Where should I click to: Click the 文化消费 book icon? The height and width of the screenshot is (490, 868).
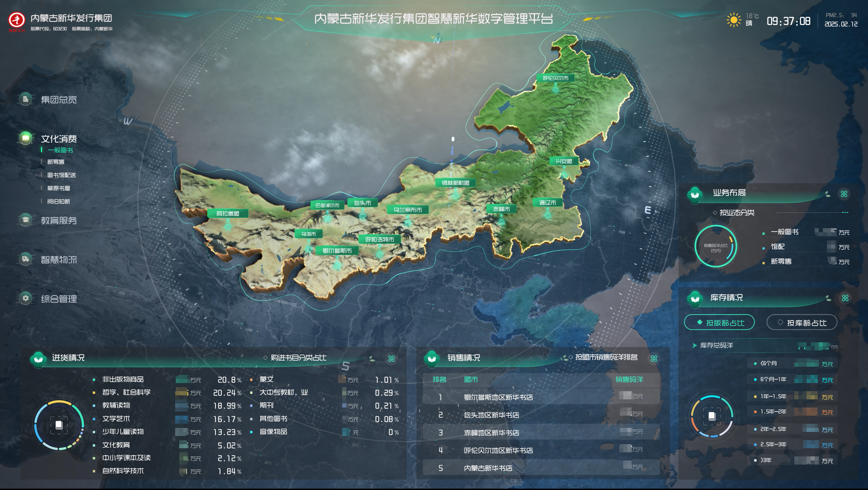25,138
